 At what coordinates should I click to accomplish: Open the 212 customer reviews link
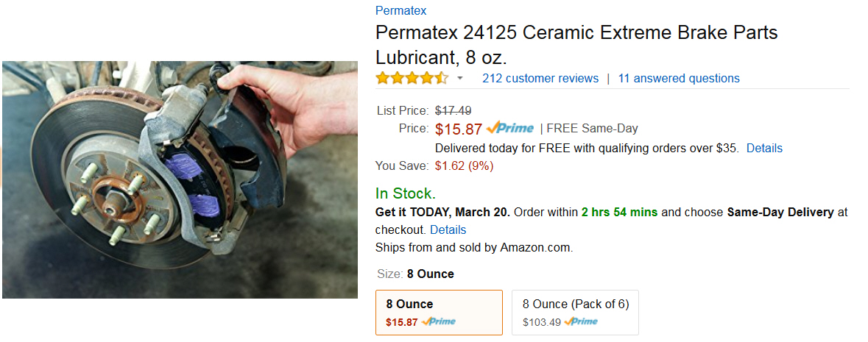(x=540, y=78)
